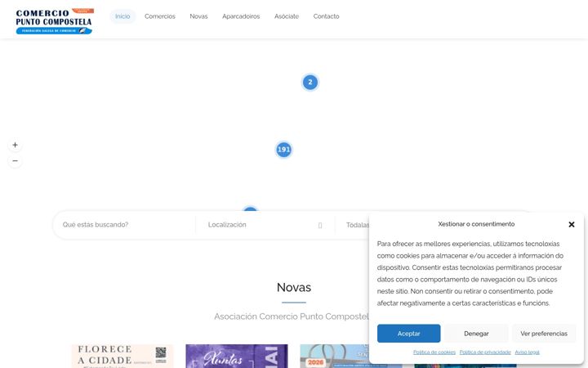
Task: Focus the 'Que estas buscando?' search field
Action: pyautogui.click(x=125, y=225)
